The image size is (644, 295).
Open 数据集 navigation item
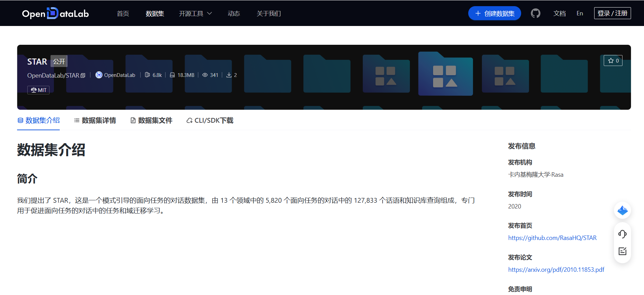(x=155, y=13)
